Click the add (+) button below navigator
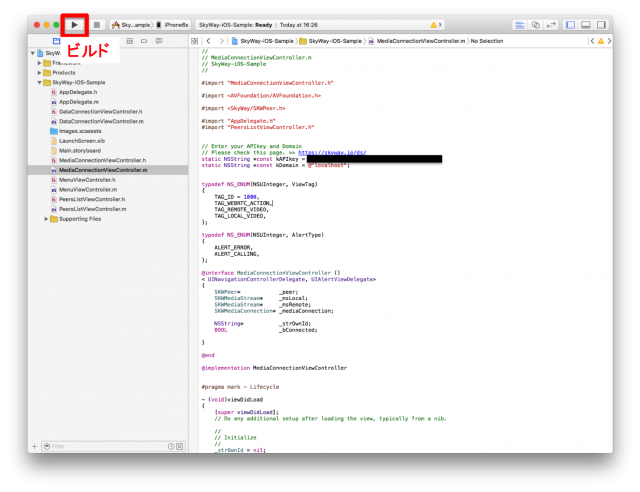The image size is (640, 492). coord(35,446)
